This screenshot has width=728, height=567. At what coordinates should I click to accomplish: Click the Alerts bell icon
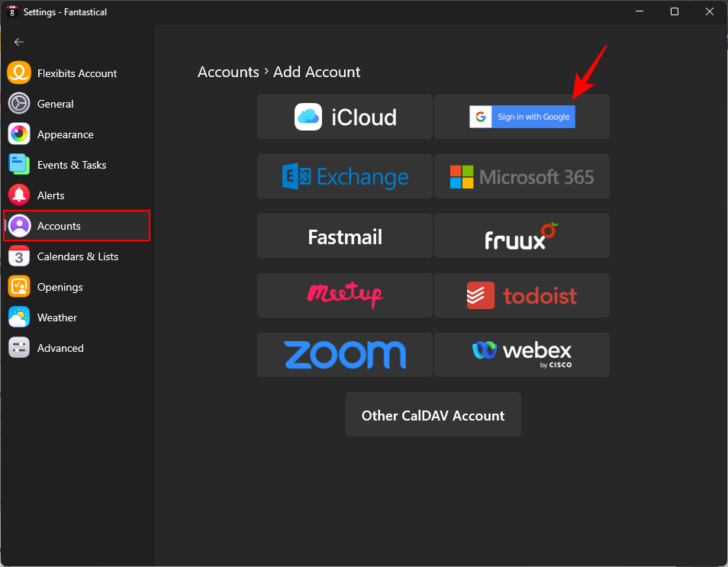(19, 195)
